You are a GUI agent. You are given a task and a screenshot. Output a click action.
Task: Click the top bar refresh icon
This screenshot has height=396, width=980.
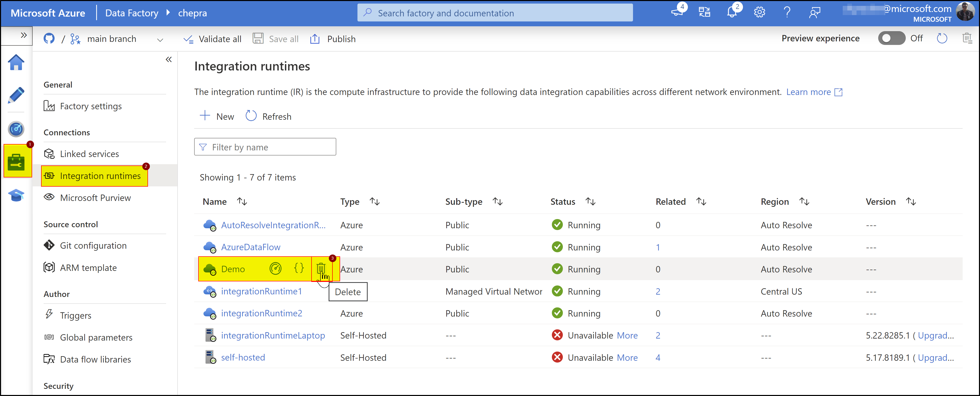pos(942,38)
